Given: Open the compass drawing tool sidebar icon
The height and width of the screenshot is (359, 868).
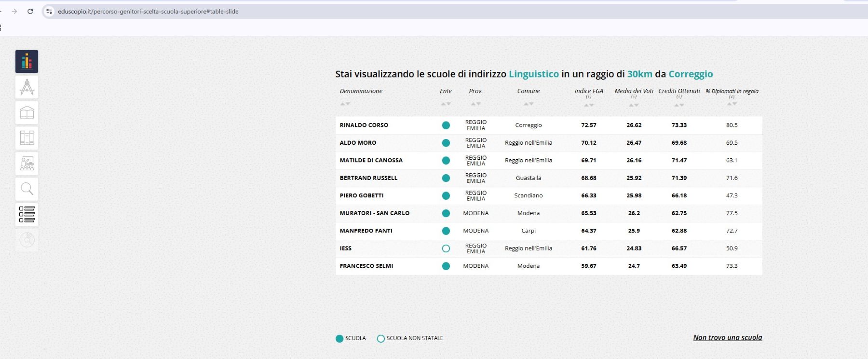Looking at the screenshot, I should [27, 87].
